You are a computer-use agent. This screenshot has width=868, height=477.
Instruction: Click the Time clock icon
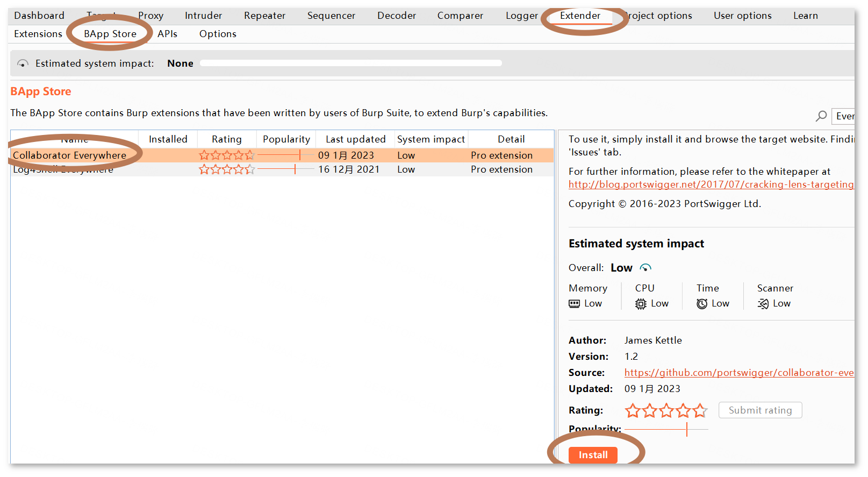click(702, 304)
